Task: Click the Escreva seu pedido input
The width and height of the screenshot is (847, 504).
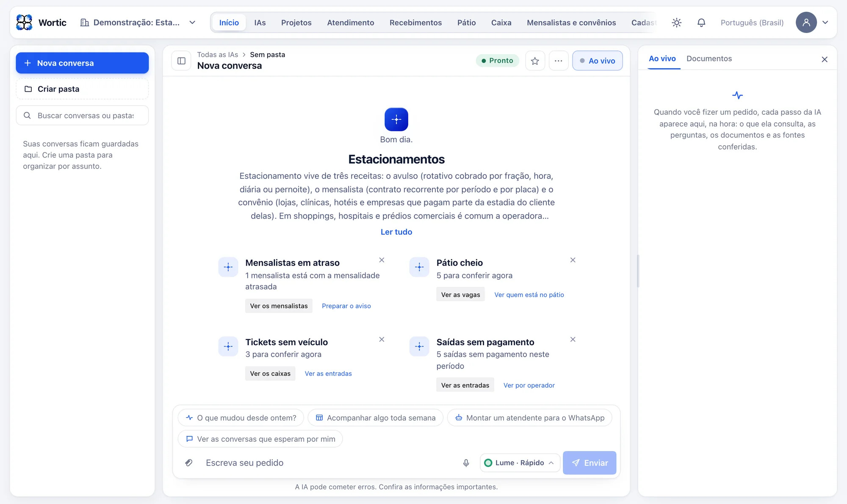Action: click(328, 463)
